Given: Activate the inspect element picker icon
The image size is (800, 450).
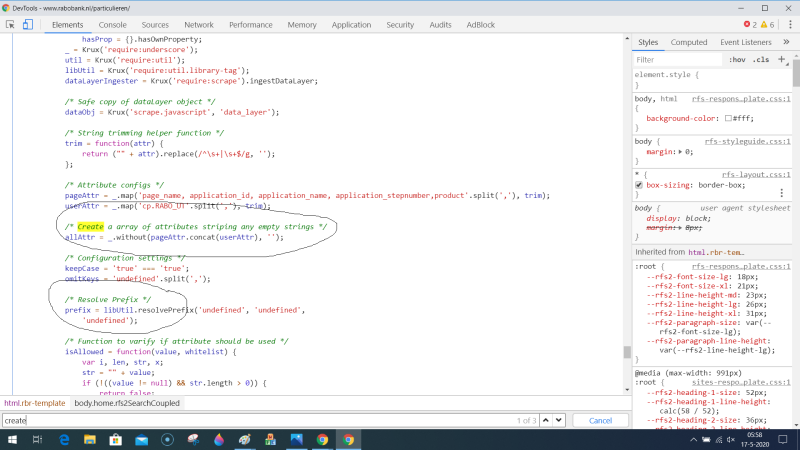Looking at the screenshot, I should tap(10, 24).
